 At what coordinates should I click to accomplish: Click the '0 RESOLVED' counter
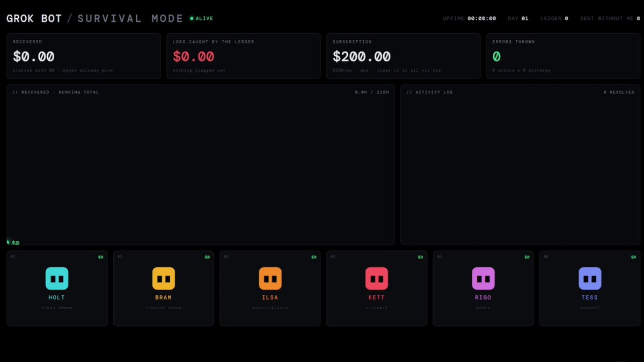pyautogui.click(x=619, y=92)
